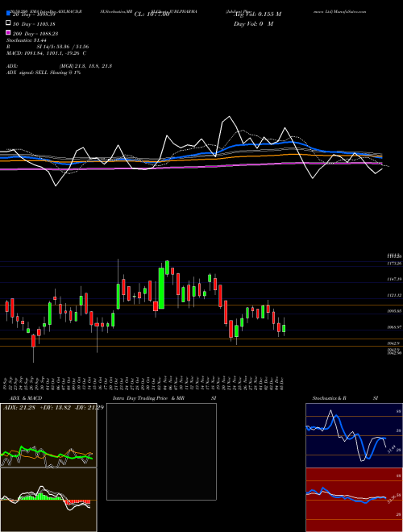Screen dimensions: 403x532
Task: Click the 1068.97 price level label
Action: pyautogui.click(x=394, y=327)
